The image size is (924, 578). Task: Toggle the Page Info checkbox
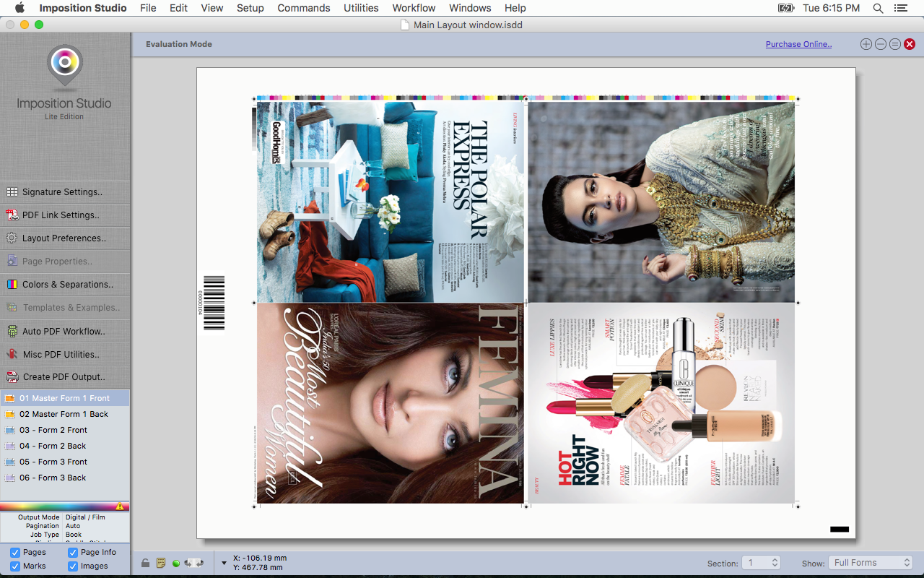pyautogui.click(x=73, y=552)
